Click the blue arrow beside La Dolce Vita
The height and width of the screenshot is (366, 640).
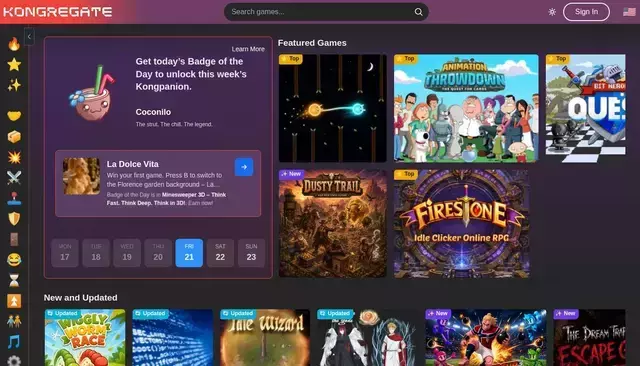click(244, 167)
